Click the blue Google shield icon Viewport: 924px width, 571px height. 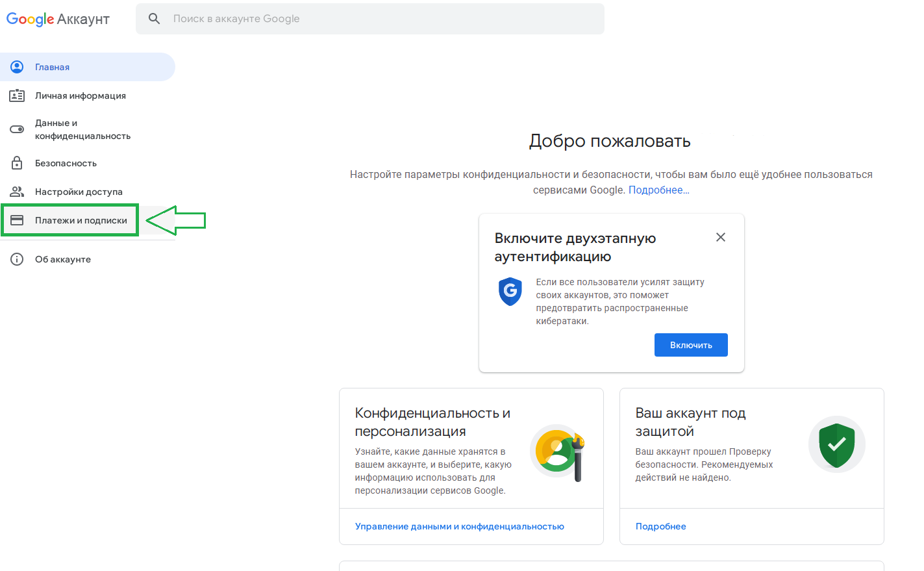pos(510,292)
